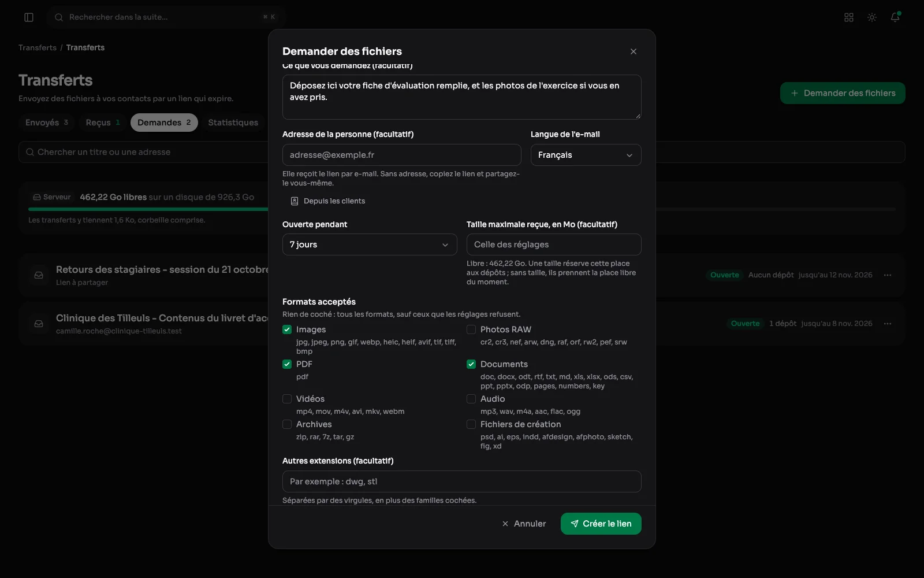This screenshot has width=924, height=578.
Task: Click Annuler to cancel the request
Action: point(524,524)
